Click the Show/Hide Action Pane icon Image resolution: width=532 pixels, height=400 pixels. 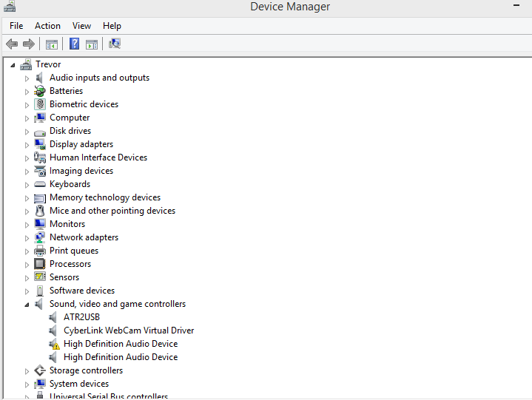92,44
